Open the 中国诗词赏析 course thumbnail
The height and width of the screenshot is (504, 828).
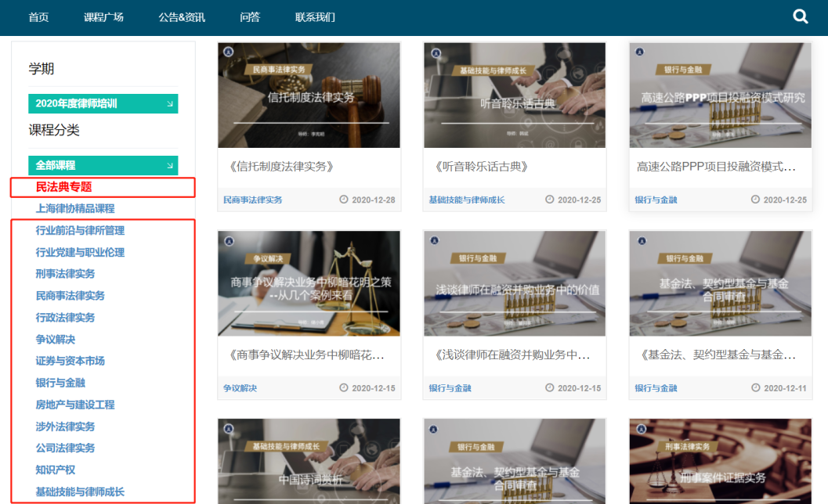pos(309,461)
